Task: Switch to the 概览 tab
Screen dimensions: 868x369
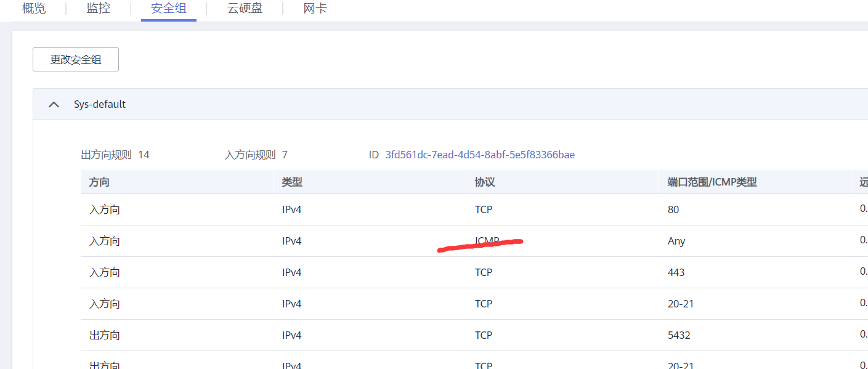Action: tap(34, 9)
